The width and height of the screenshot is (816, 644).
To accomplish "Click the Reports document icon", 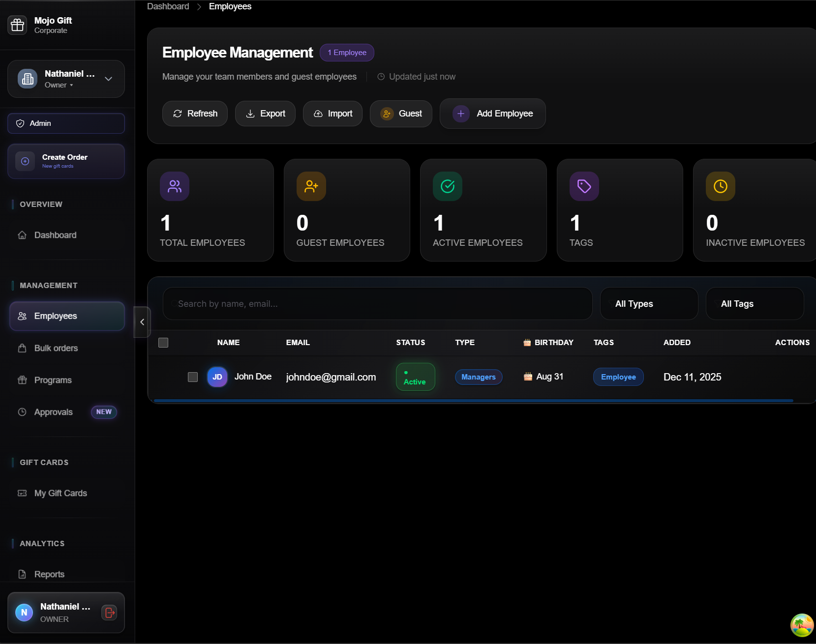I will click(x=22, y=574).
